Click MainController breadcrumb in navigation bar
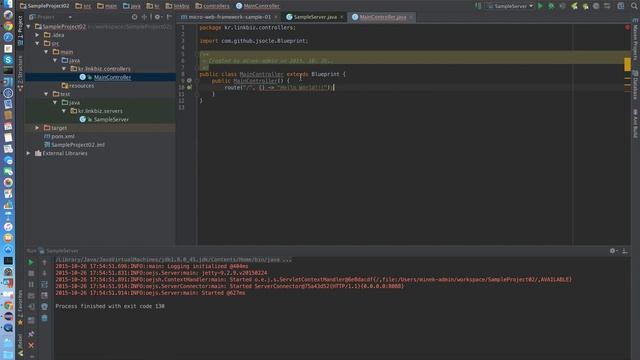Viewport: 640px width, 360px height. tap(258, 6)
